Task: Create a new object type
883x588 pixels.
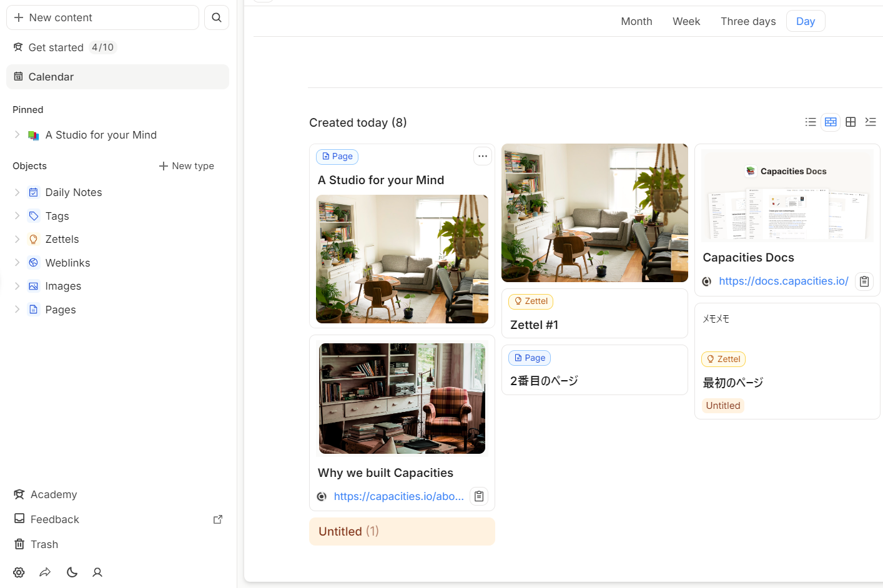Action: [186, 165]
